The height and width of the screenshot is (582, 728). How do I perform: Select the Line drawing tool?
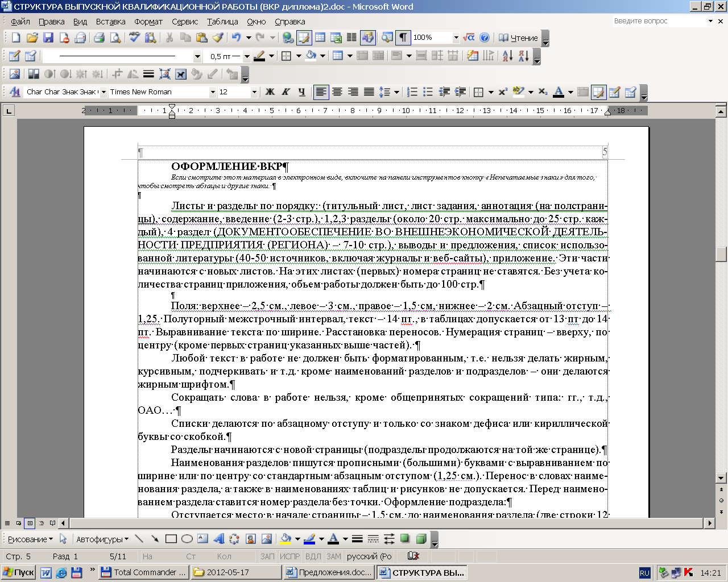pos(139,539)
